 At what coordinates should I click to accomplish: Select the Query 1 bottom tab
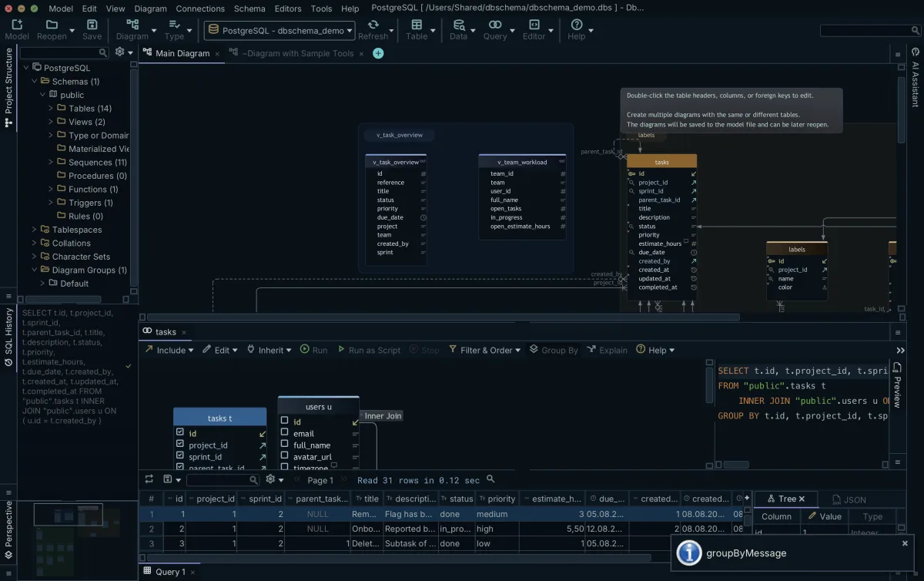click(x=170, y=572)
